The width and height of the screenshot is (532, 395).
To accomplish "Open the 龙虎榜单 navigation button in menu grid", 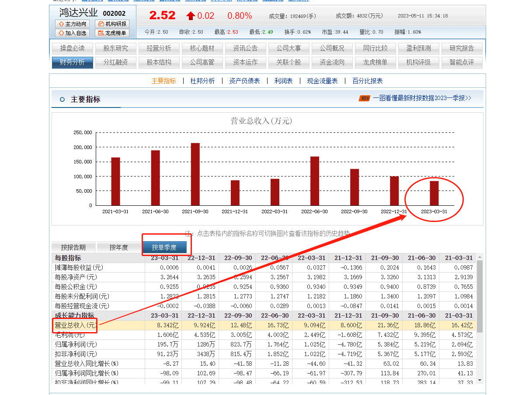I will pos(375,62).
